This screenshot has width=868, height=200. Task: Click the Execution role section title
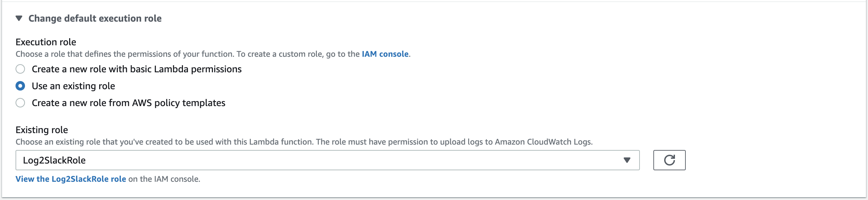tap(46, 42)
